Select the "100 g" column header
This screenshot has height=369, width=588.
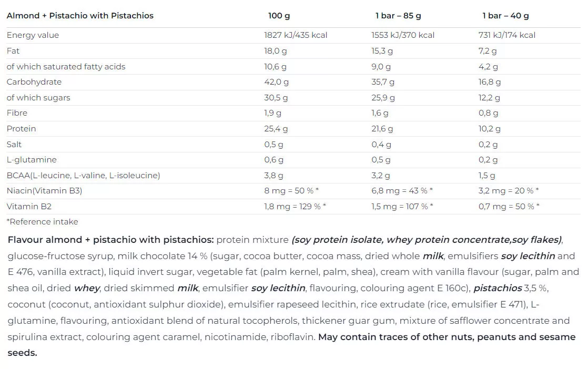click(279, 16)
